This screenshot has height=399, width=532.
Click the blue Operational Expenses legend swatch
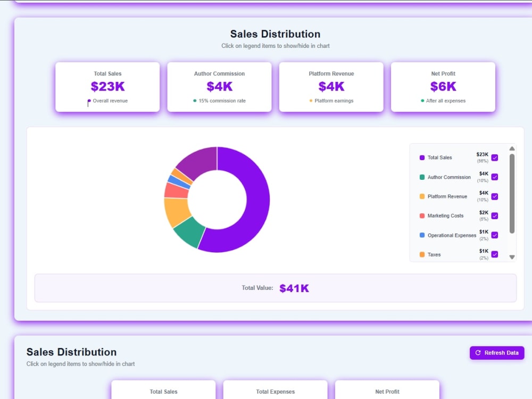pyautogui.click(x=422, y=235)
